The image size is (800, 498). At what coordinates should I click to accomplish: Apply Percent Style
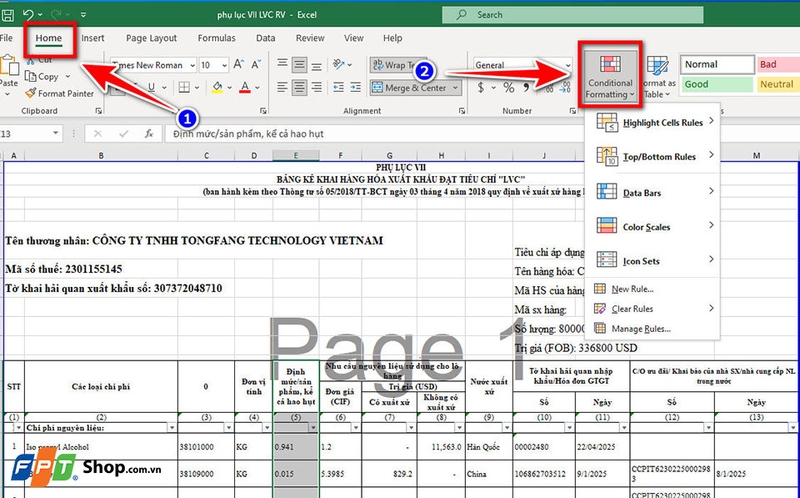pos(509,88)
